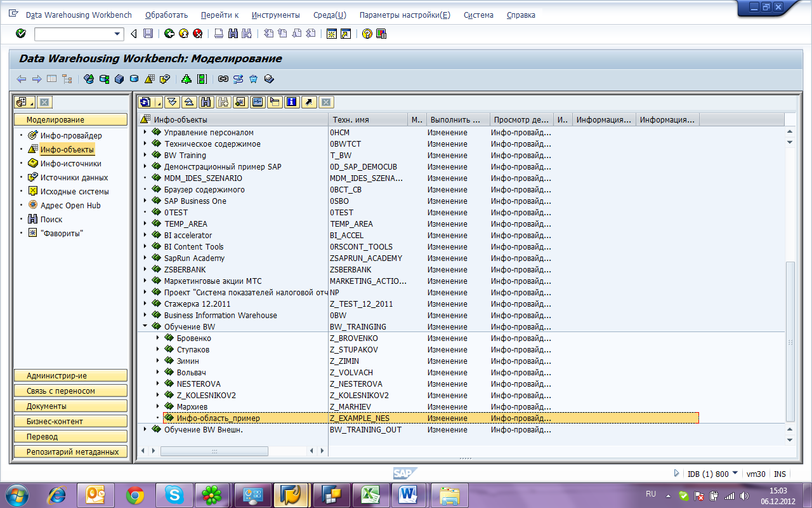Expand the 'SapRun Academy' tree node
The width and height of the screenshot is (812, 508).
tap(145, 258)
